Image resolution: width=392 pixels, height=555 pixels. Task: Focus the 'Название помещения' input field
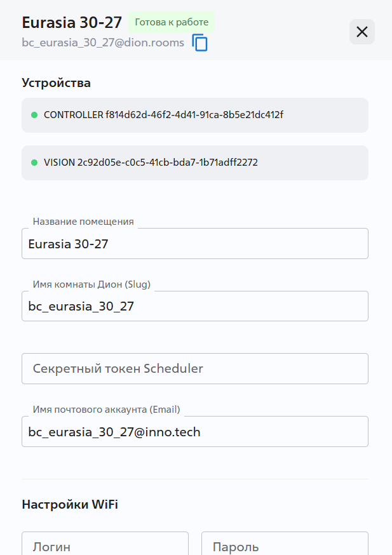[194, 244]
